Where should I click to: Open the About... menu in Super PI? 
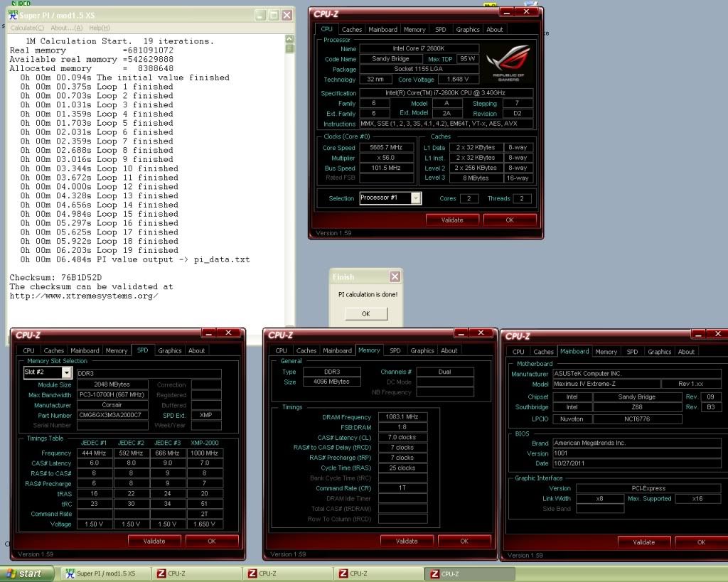click(x=66, y=28)
